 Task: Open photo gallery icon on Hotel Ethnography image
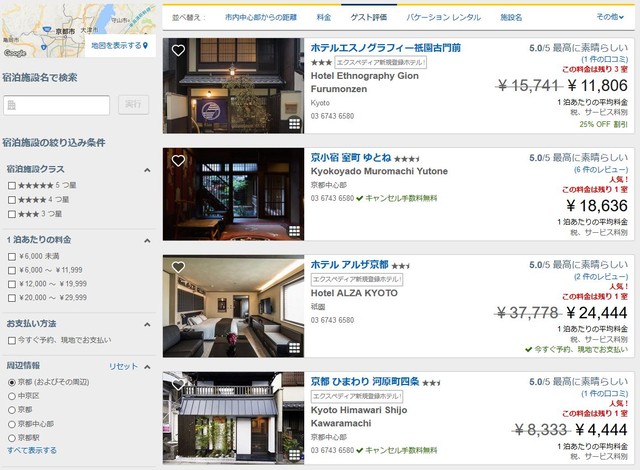pos(294,123)
